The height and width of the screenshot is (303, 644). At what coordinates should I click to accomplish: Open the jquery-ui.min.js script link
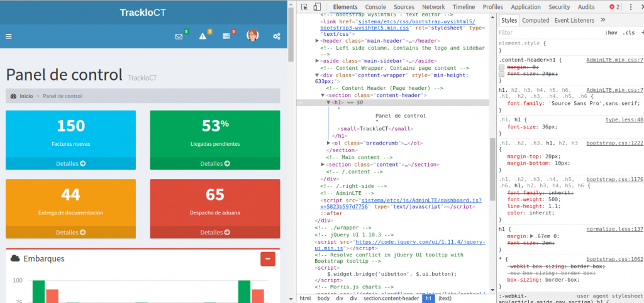click(399, 245)
